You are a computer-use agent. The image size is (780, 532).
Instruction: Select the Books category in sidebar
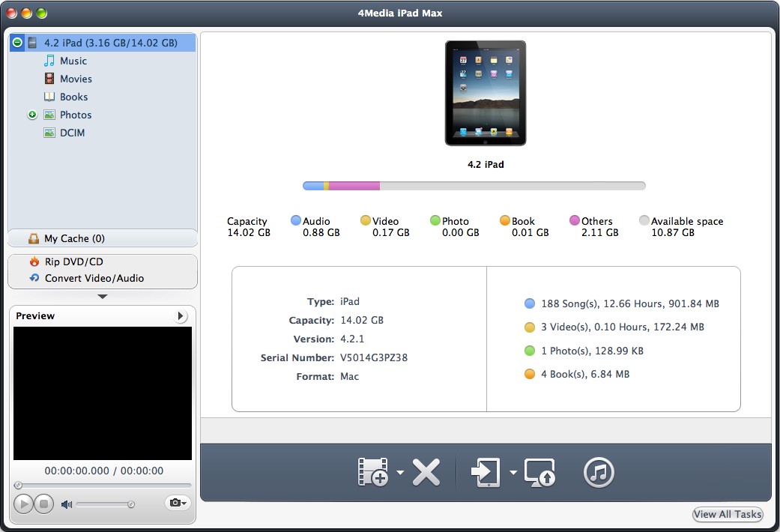click(73, 97)
